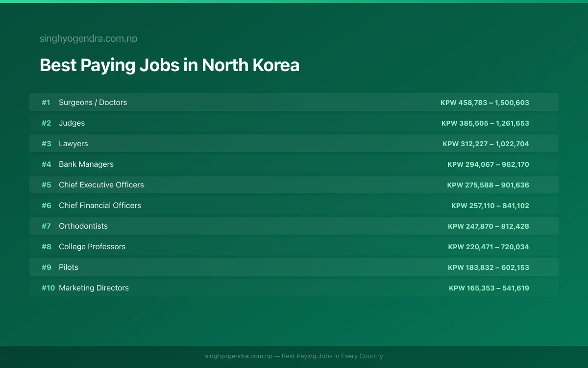The width and height of the screenshot is (588, 368).
Task: Click rank number #5
Action: click(x=46, y=185)
